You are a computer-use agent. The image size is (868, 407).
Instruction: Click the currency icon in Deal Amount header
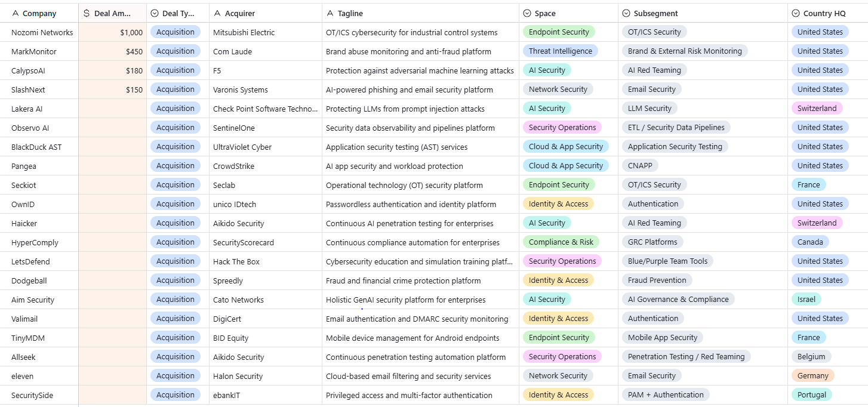87,13
